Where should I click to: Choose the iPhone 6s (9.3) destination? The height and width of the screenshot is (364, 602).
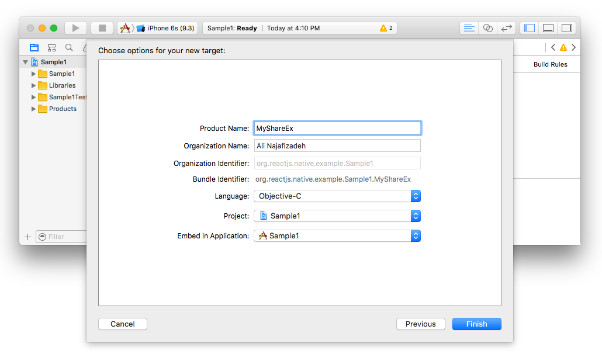tap(166, 28)
